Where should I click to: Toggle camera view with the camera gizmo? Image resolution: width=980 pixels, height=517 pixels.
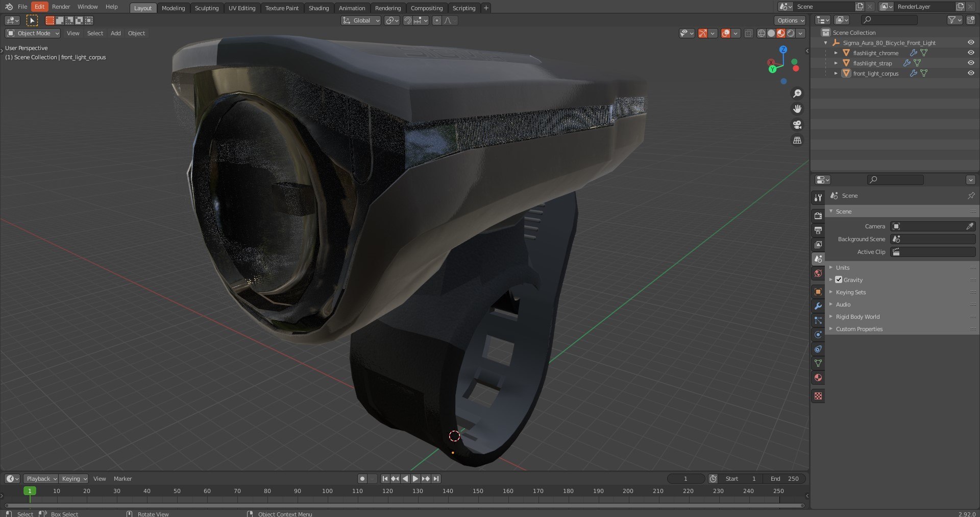(797, 125)
